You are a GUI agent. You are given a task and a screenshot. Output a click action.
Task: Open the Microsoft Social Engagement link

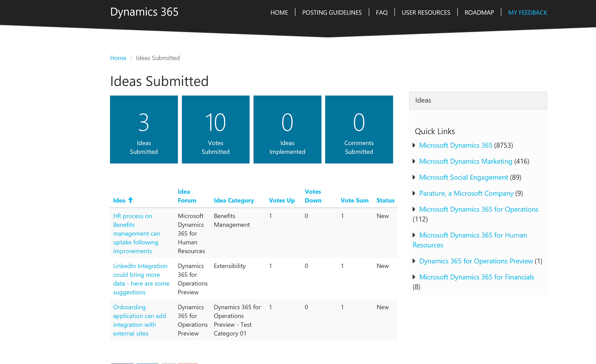tap(463, 177)
